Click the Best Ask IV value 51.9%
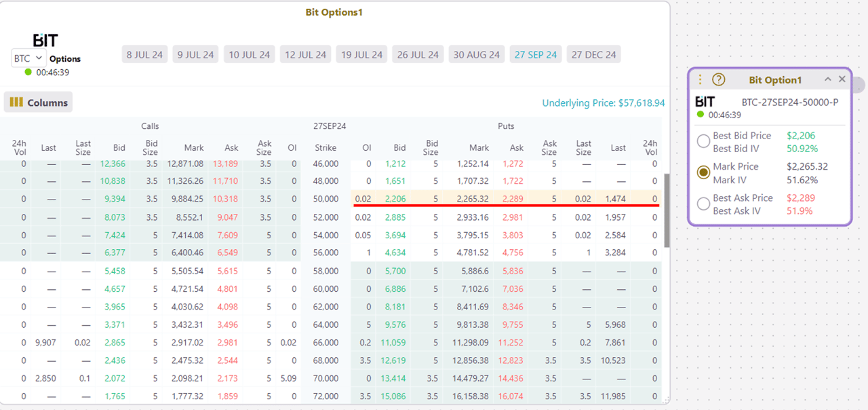 tap(800, 211)
